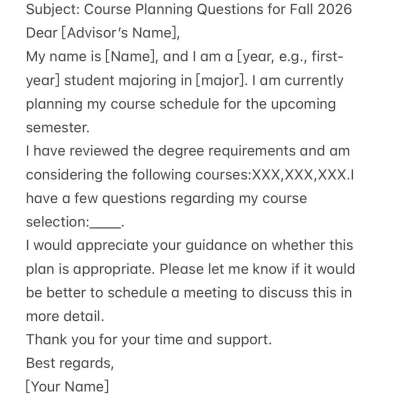
Task: Click the [Advisor's Name] placeholder
Action: tap(120, 33)
